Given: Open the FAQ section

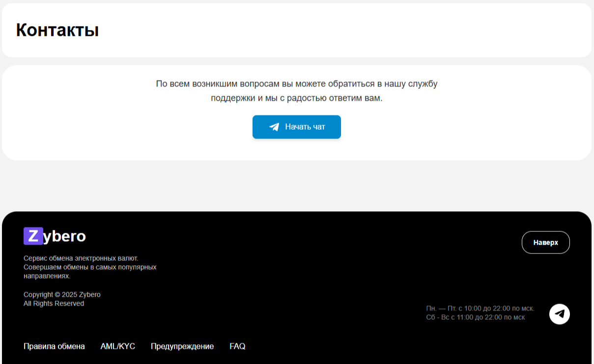Looking at the screenshot, I should 237,346.
